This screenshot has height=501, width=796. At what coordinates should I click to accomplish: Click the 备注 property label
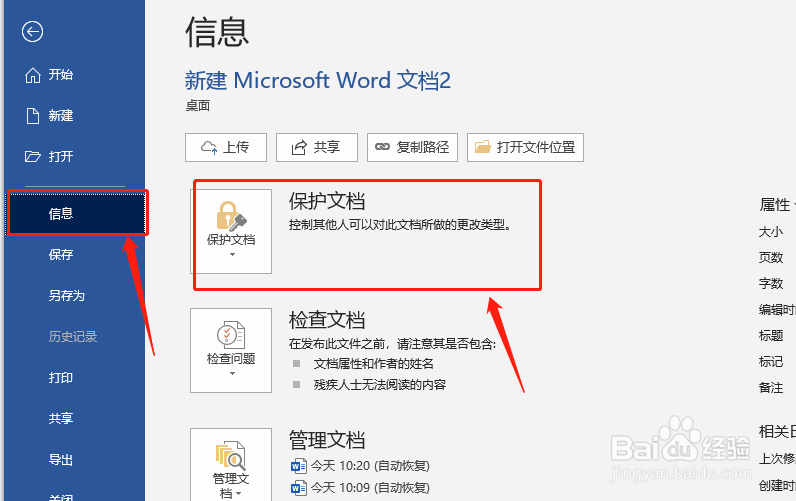point(771,388)
